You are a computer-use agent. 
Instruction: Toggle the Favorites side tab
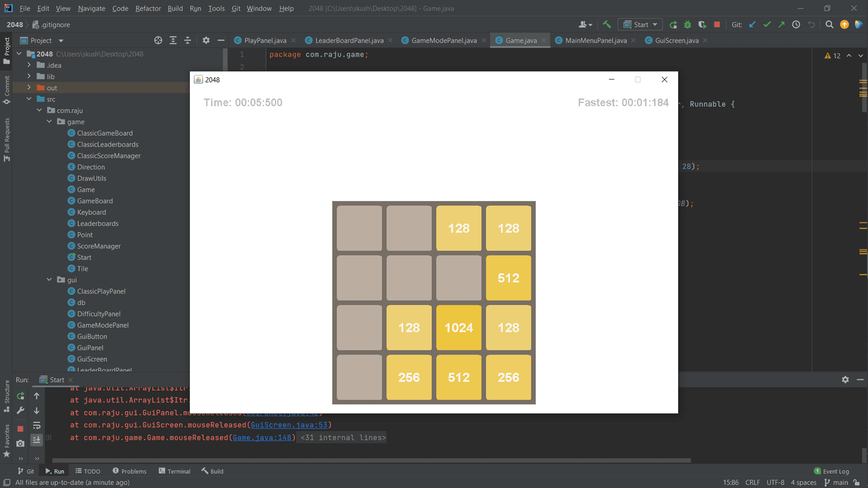[x=7, y=440]
